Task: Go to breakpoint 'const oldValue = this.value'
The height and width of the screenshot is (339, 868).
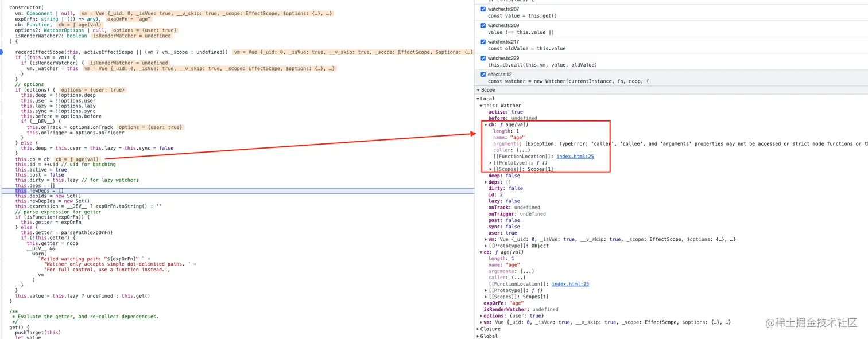Action: [x=526, y=49]
